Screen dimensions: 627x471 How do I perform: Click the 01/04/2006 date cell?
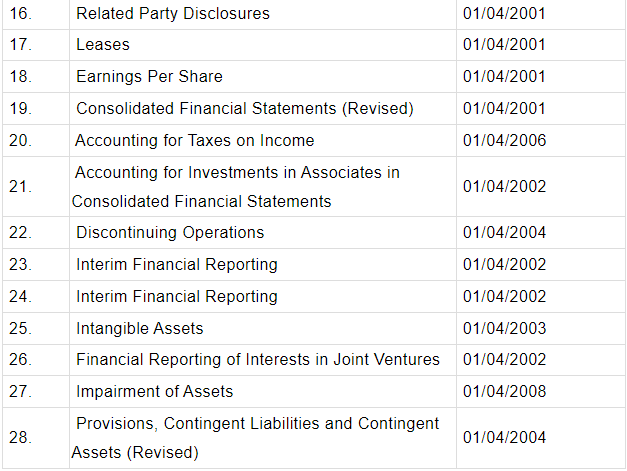[505, 140]
